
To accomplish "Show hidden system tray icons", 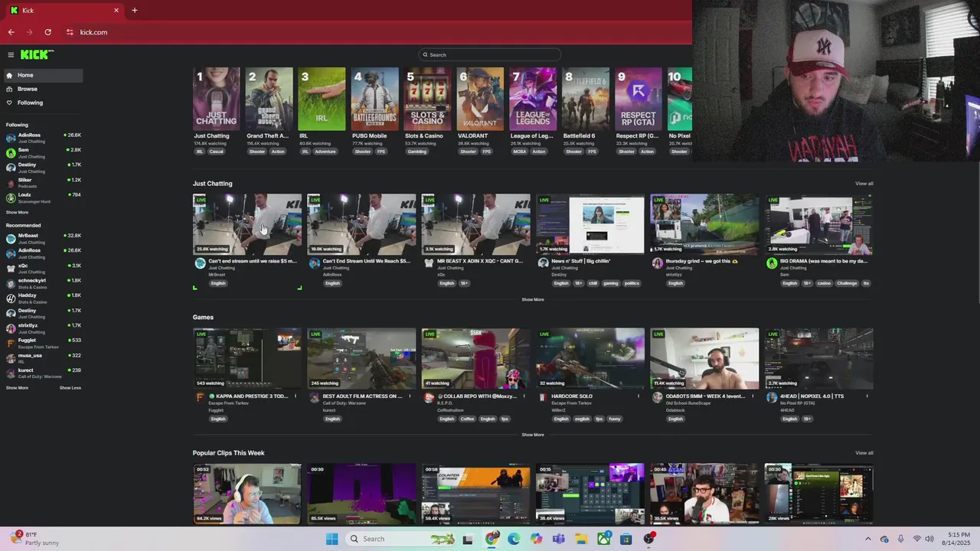I will (867, 539).
